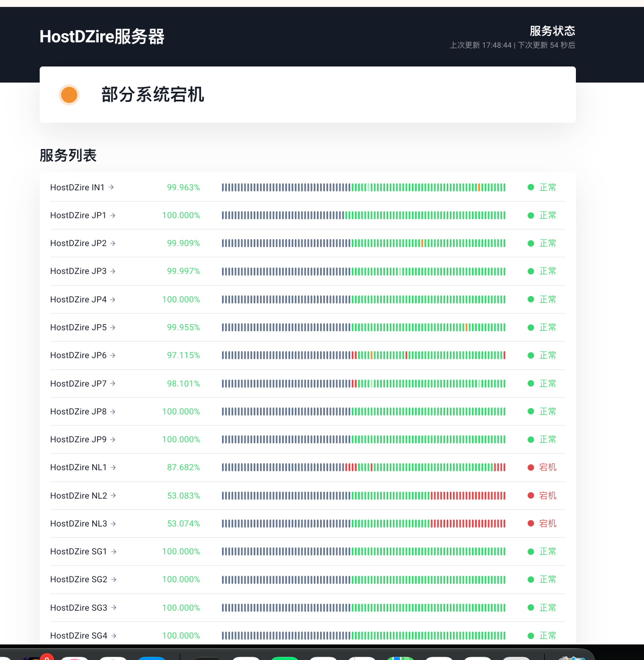Click the uptime history bar for NL2
Viewport: 644px width, 660px height.
tap(364, 495)
